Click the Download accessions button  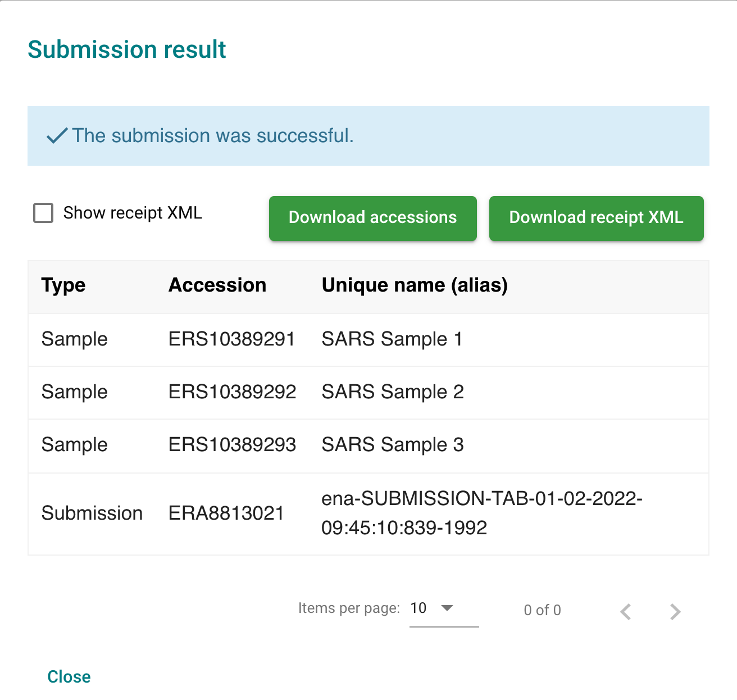click(372, 218)
